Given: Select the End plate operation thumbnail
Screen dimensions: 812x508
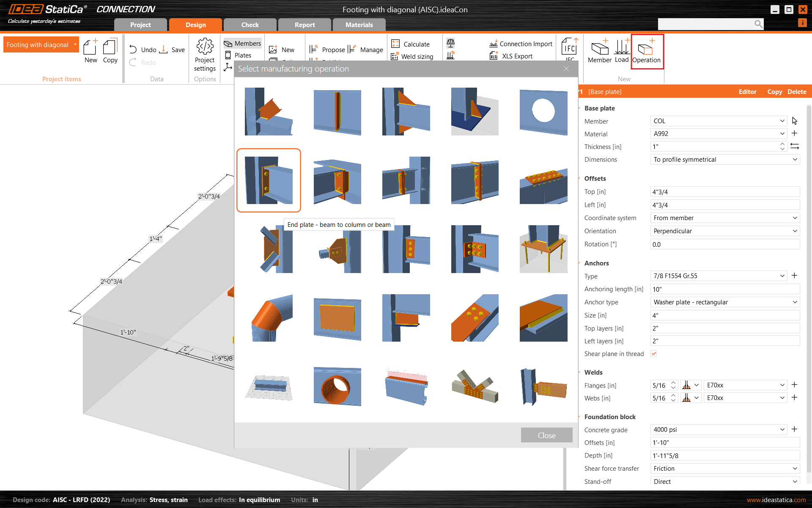Looking at the screenshot, I should (x=269, y=180).
